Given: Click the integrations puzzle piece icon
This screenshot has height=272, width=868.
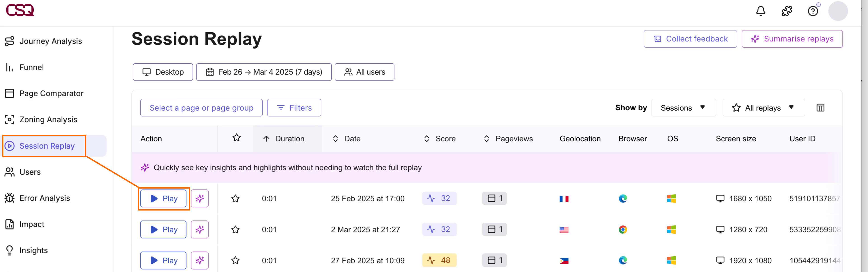Looking at the screenshot, I should tap(787, 11).
